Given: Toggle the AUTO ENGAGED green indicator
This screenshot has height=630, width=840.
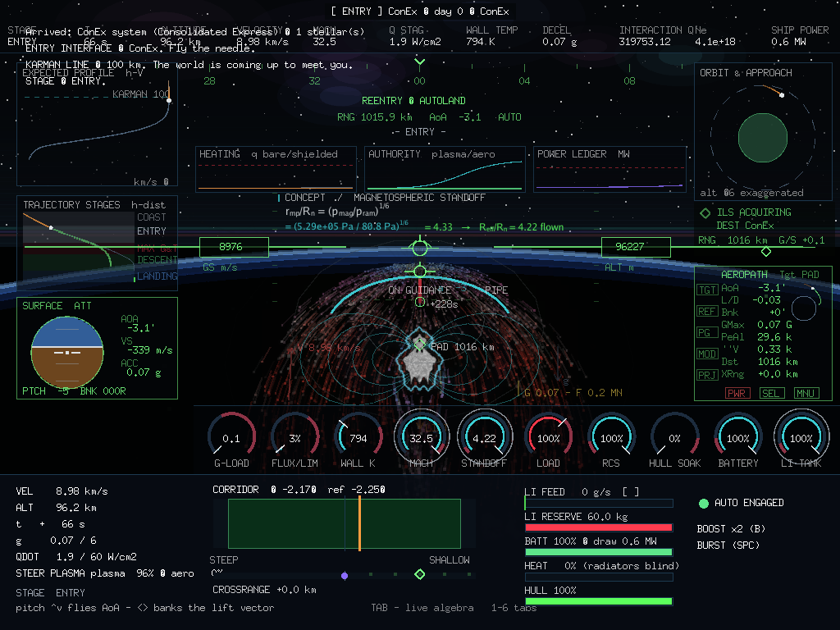Looking at the screenshot, I should tap(704, 503).
